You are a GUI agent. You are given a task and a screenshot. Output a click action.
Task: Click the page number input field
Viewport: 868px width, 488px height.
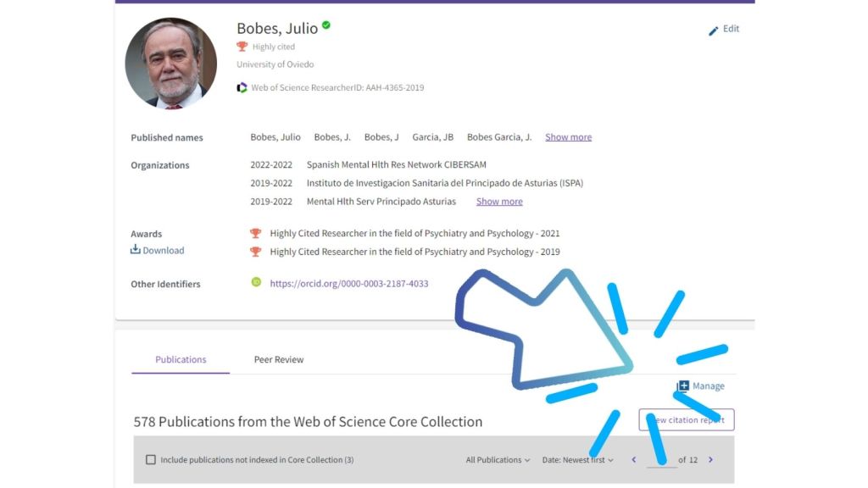click(660, 460)
